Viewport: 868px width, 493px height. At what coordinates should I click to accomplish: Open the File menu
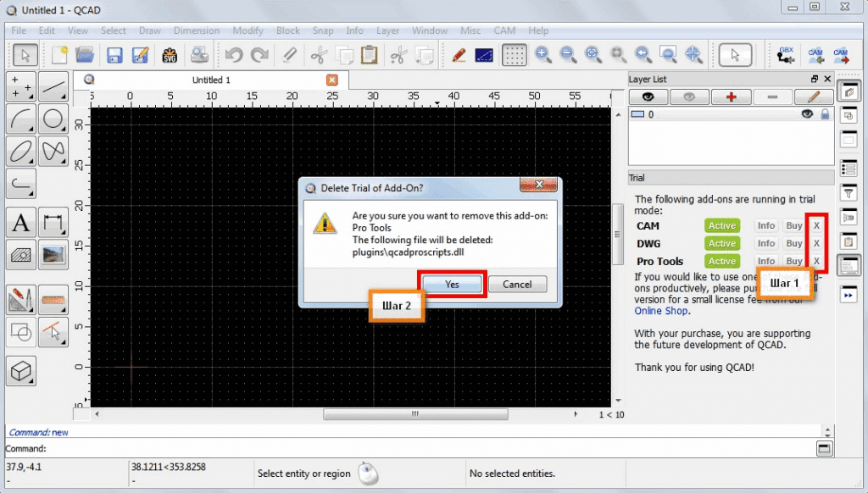[19, 30]
